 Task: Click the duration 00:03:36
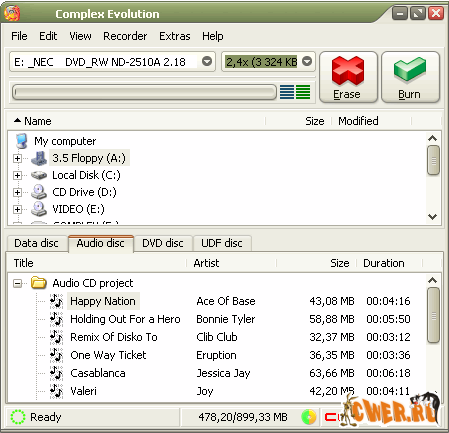[388, 355]
